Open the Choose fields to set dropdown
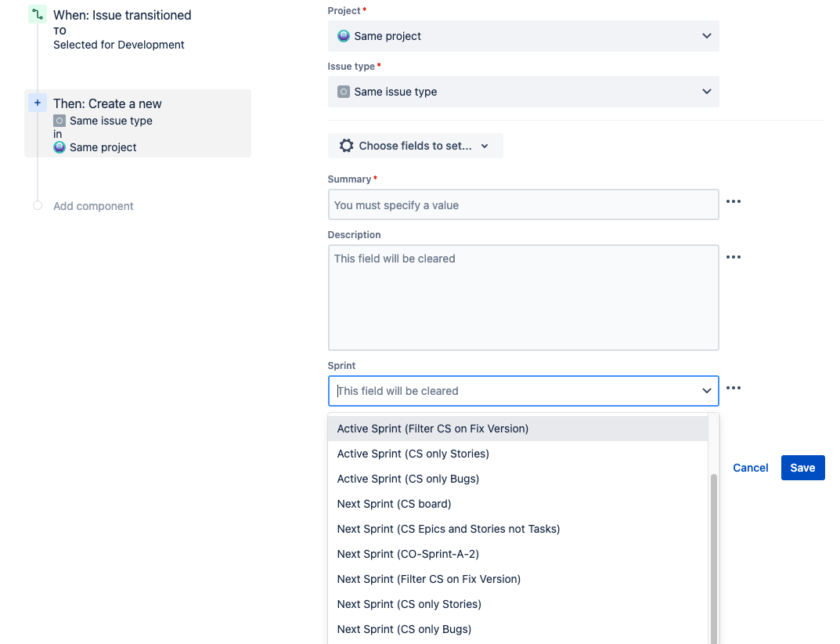 tap(415, 146)
